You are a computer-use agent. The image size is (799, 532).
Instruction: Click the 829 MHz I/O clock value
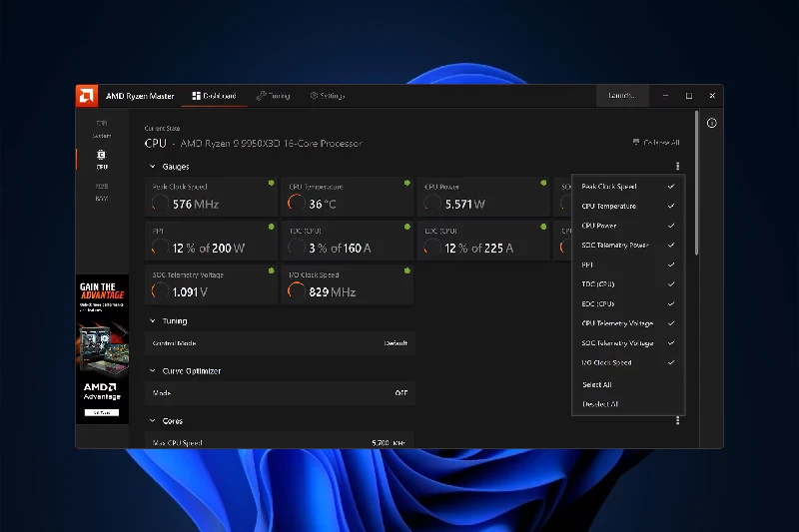(x=333, y=291)
